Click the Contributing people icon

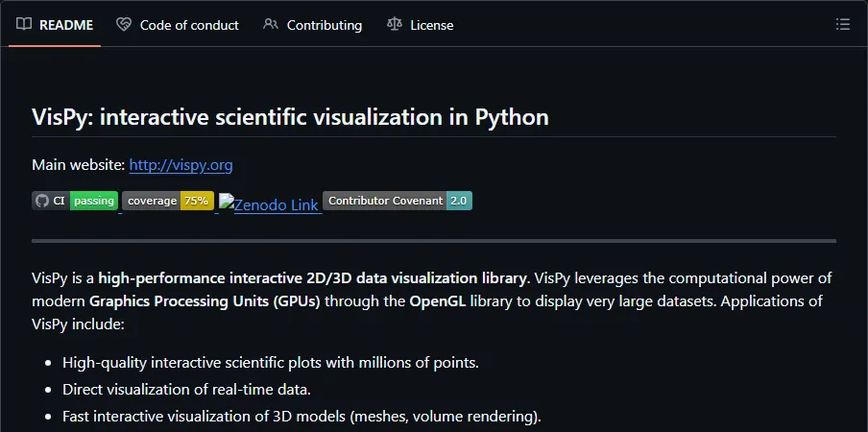coord(271,24)
